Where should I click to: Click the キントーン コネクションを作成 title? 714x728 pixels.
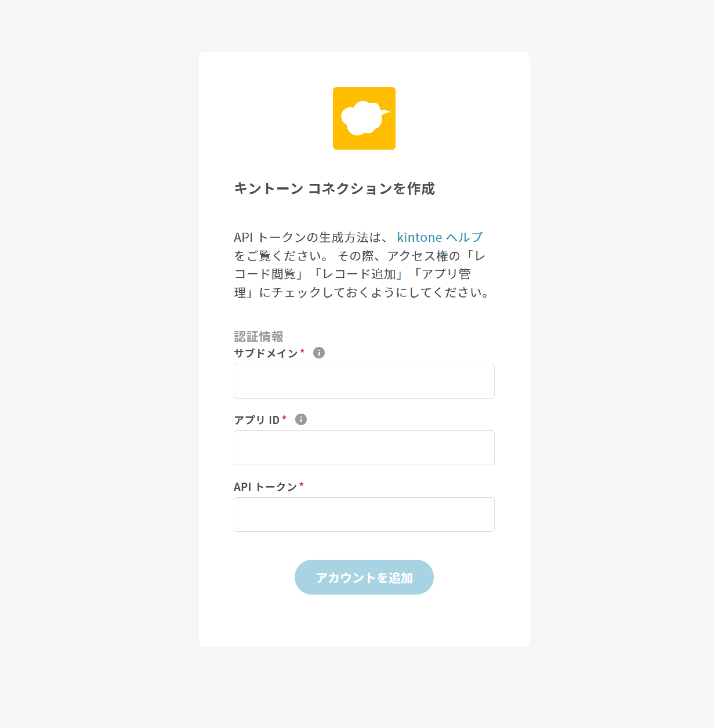point(334,188)
